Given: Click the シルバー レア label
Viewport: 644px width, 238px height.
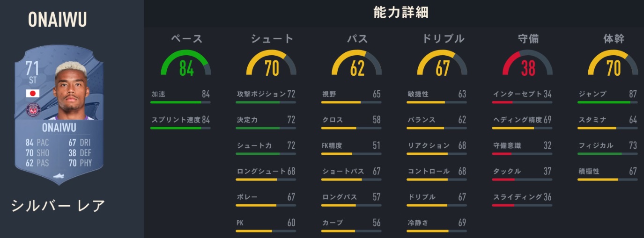Looking at the screenshot, I should (59, 205).
